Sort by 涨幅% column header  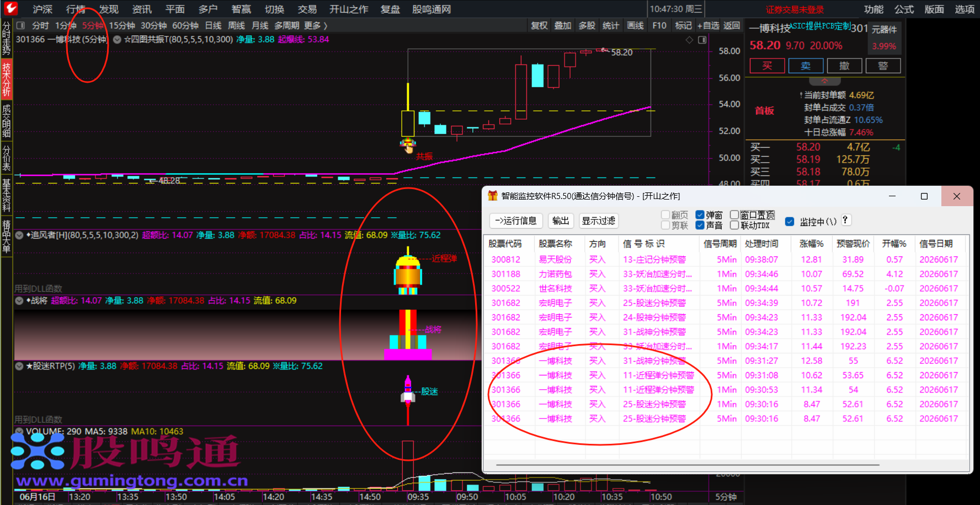(811, 244)
